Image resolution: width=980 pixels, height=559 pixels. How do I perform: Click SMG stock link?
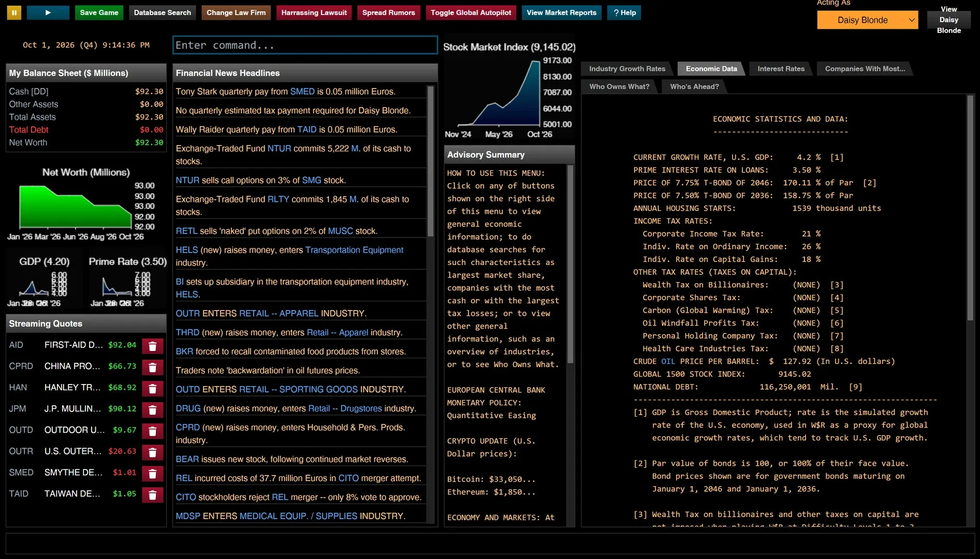tap(312, 180)
